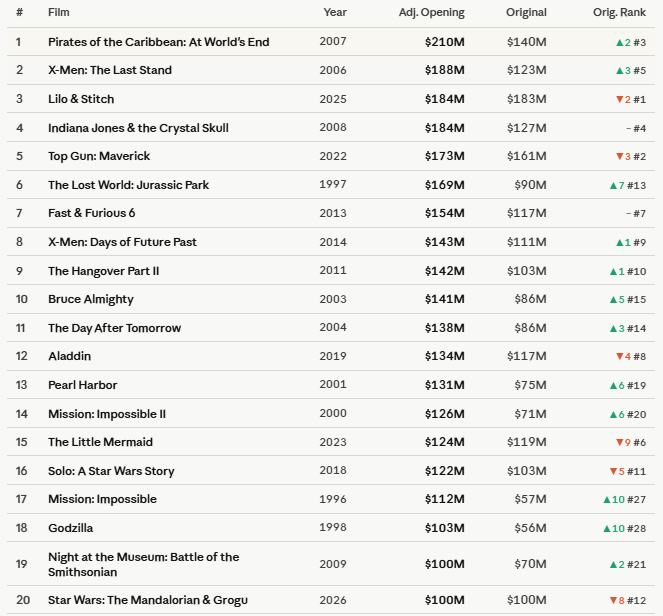Screen dimensions: 663x616
Task: Select 'X-Men: The Last Stand' film title
Action: coord(110,70)
